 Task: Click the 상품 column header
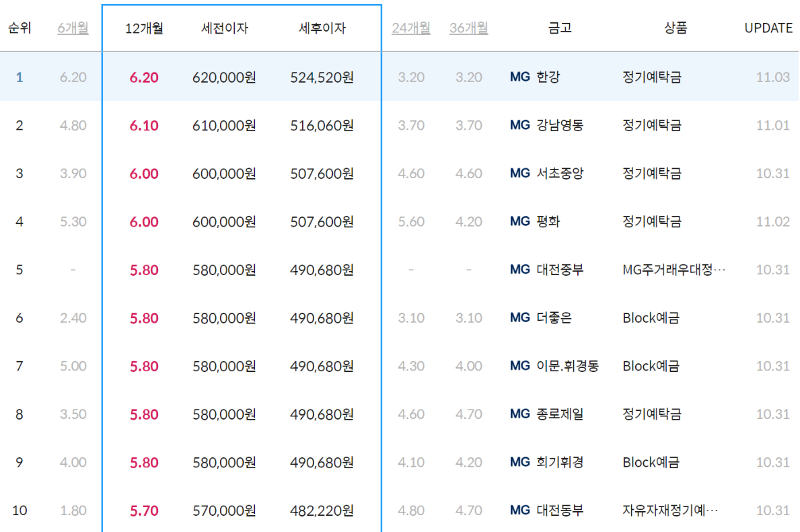675,28
